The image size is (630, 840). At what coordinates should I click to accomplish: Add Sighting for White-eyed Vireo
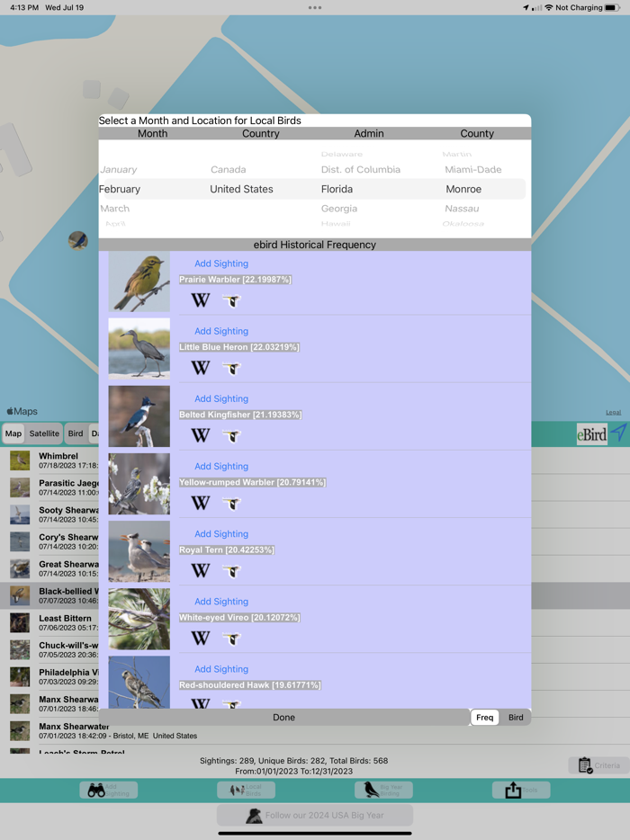[221, 601]
